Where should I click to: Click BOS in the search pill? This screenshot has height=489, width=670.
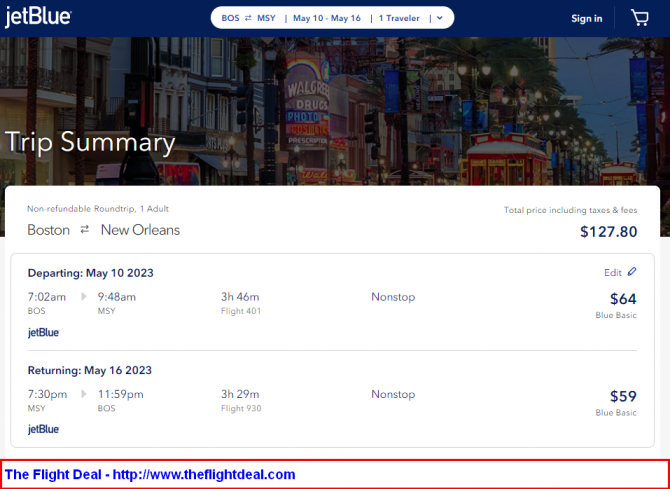click(230, 18)
